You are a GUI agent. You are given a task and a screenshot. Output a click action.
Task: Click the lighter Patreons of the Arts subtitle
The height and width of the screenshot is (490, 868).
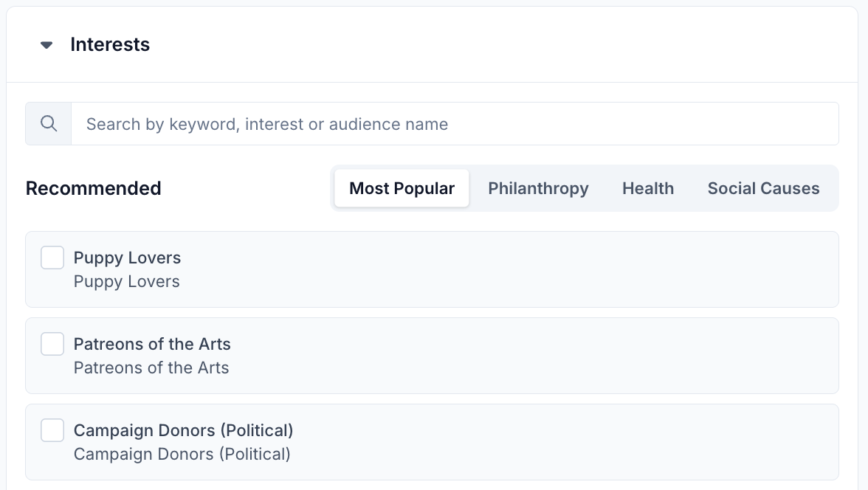click(151, 367)
